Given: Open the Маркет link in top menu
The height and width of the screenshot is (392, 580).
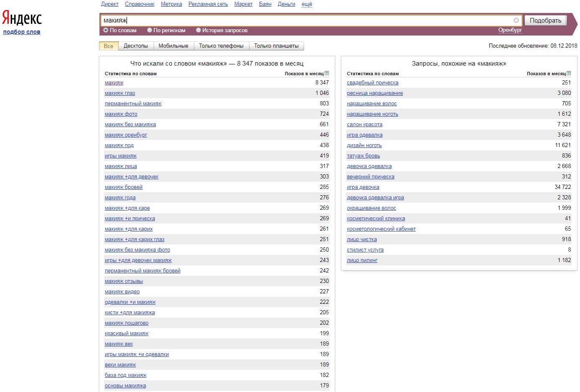Looking at the screenshot, I should (243, 4).
